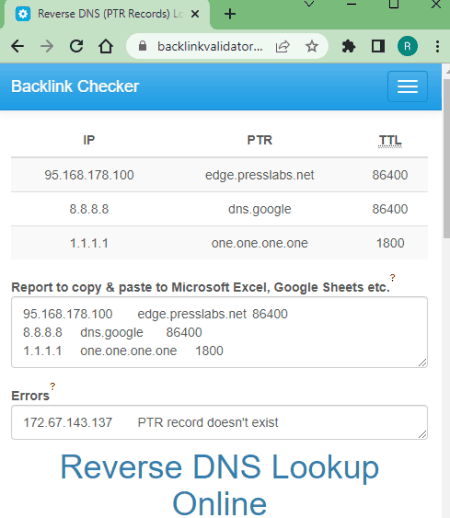Click the lock icon in address bar
This screenshot has width=450, height=518.
click(x=142, y=46)
